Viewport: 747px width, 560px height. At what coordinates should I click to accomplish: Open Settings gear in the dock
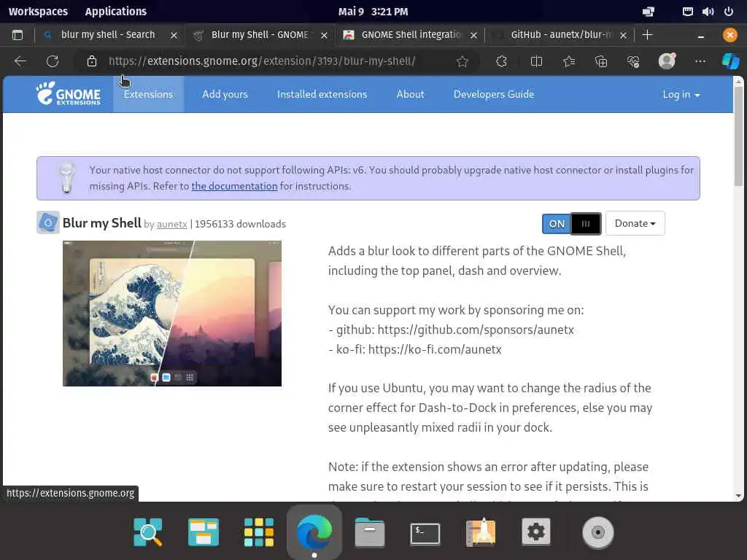coord(536,532)
